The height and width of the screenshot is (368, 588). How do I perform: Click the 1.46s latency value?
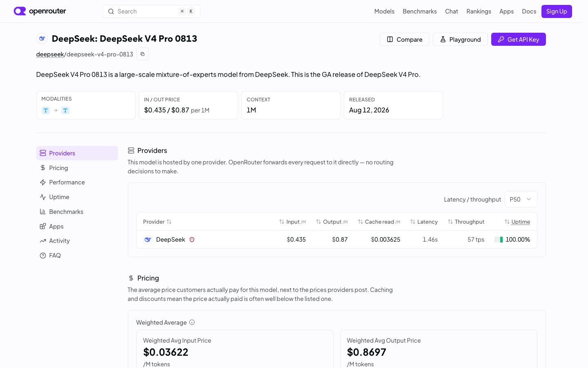pos(430,240)
